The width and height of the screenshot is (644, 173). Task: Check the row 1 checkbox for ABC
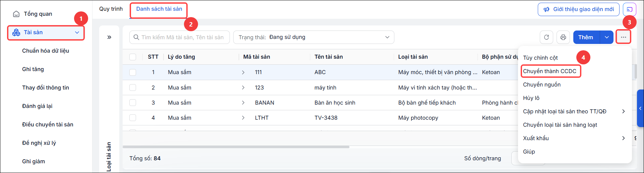(133, 72)
